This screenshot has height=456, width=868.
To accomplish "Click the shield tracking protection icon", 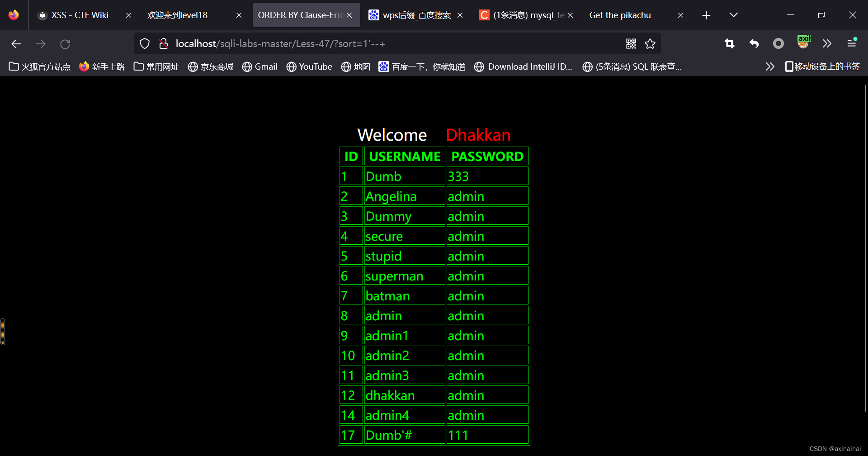I will [x=144, y=43].
